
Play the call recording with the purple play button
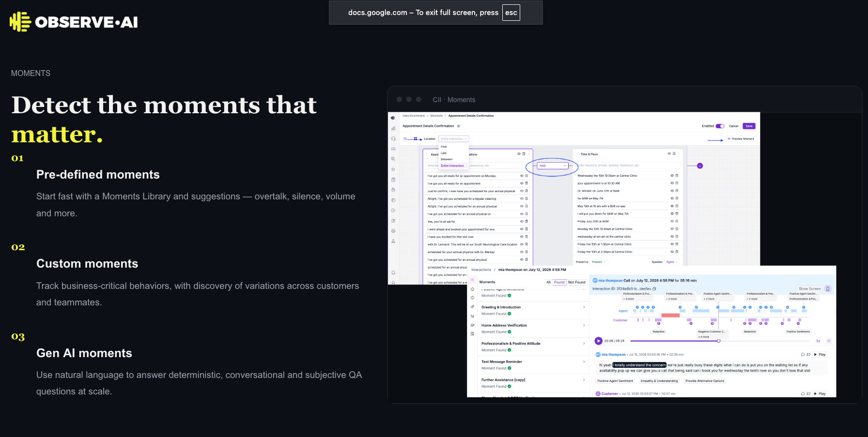pyautogui.click(x=599, y=341)
